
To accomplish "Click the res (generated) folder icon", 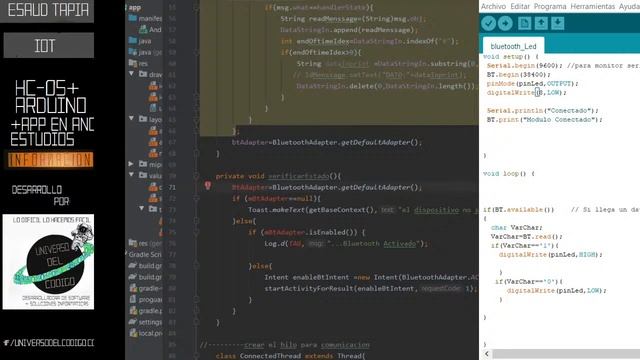I will click(133, 243).
